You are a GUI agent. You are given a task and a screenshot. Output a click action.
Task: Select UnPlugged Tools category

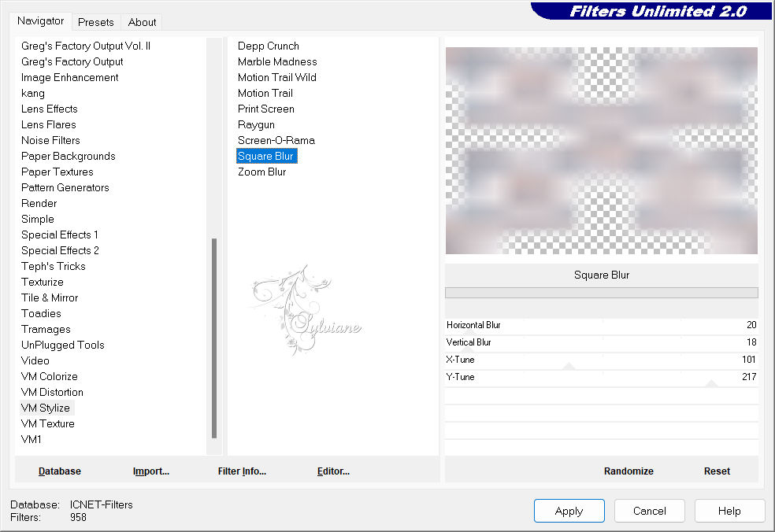point(63,345)
